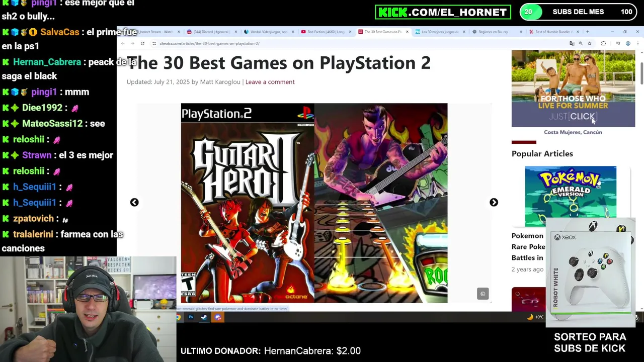Image resolution: width=644 pixels, height=362 pixels.
Task: Close the 30 Best Games tab
Action: tap(407, 32)
